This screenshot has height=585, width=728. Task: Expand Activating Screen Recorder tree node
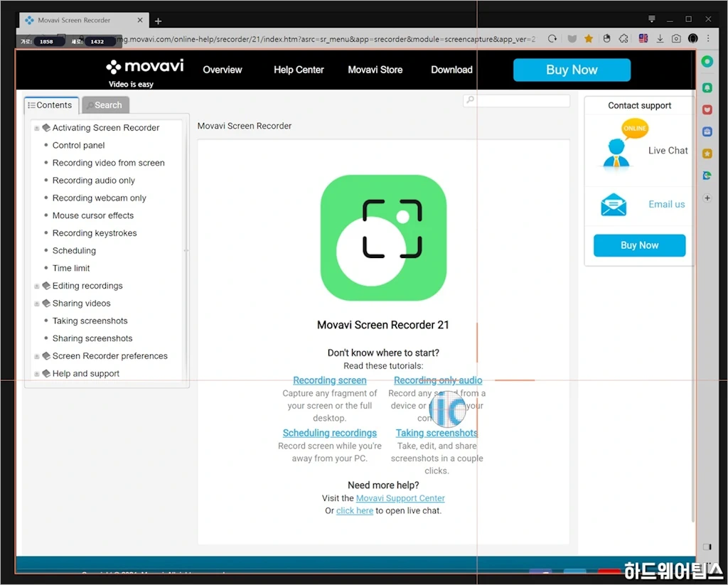37,128
